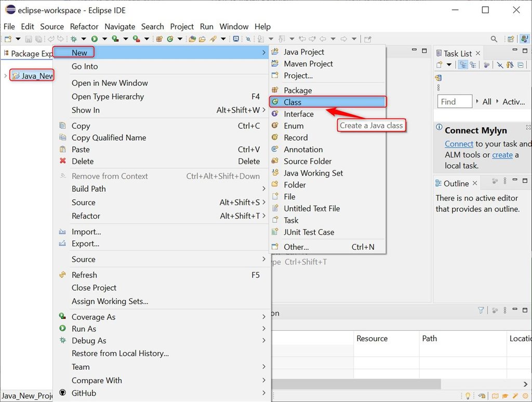Toggle the Java perspective button

525,39
